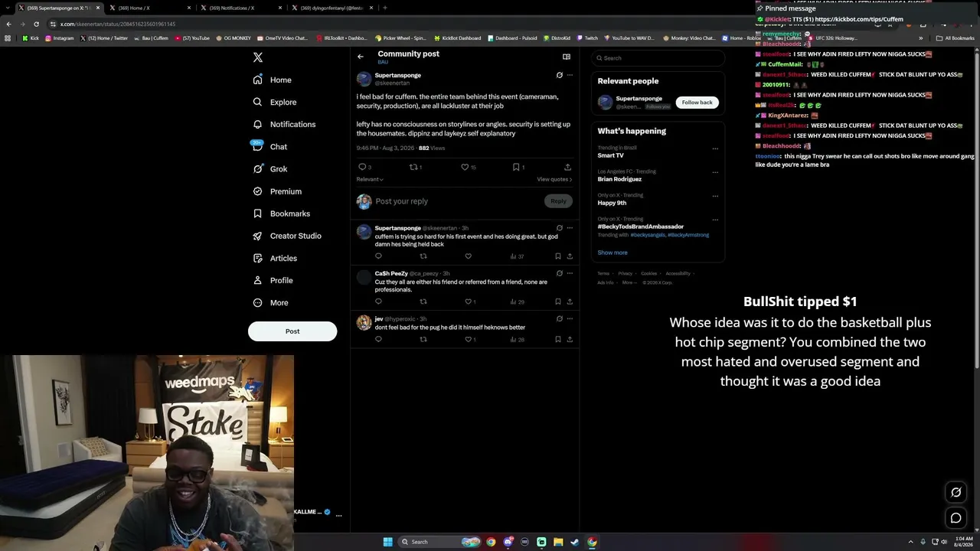The height and width of the screenshot is (551, 980).
Task: Click Show more under What's happening
Action: point(612,253)
